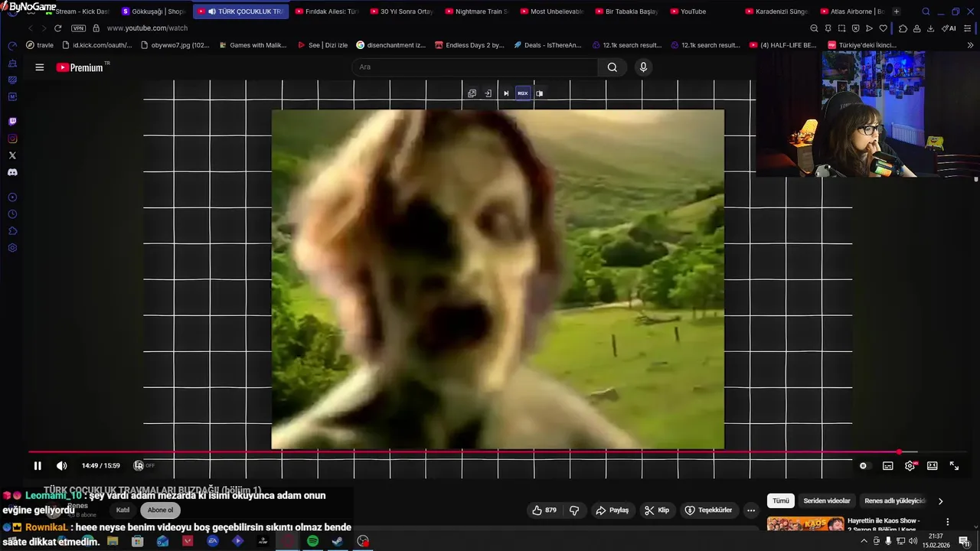Viewport: 980px width, 551px height.
Task: Show hidden system tray icons
Action: [x=864, y=541]
